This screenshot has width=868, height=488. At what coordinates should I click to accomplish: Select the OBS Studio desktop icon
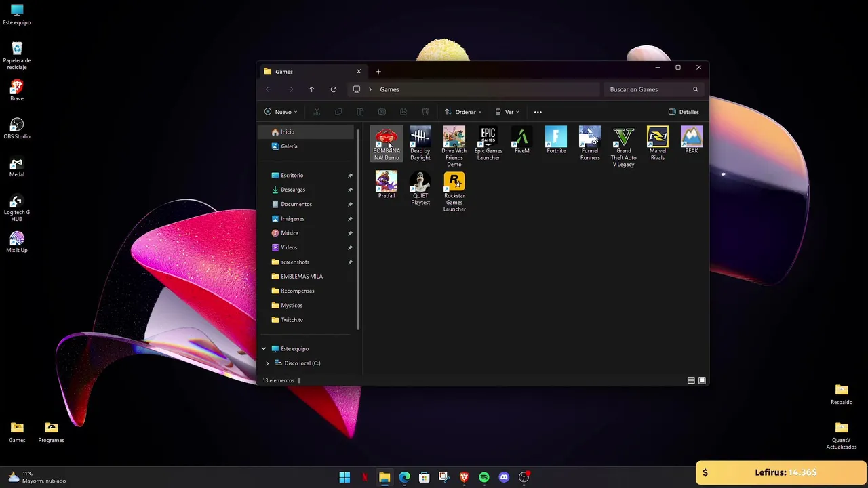tap(17, 129)
